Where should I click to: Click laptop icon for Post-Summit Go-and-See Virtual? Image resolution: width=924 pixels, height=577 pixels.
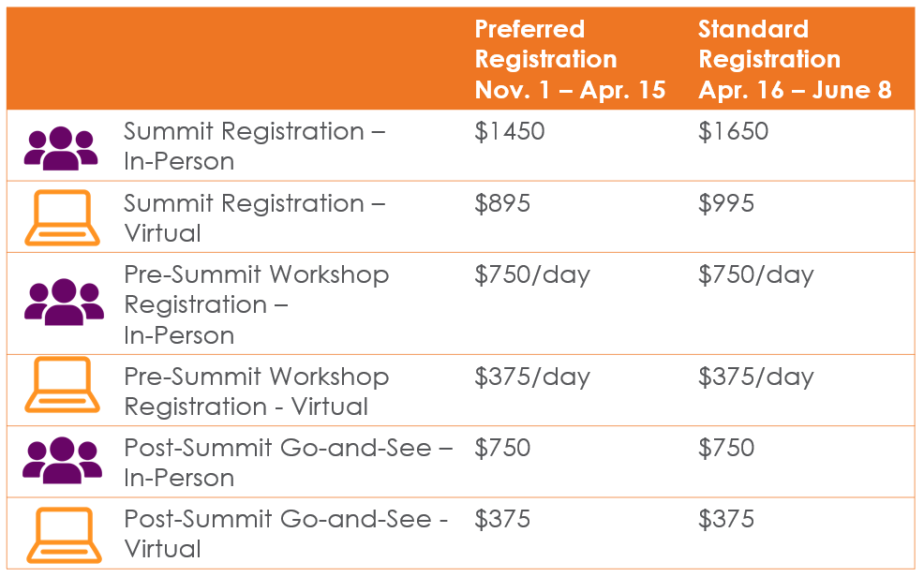point(64,535)
